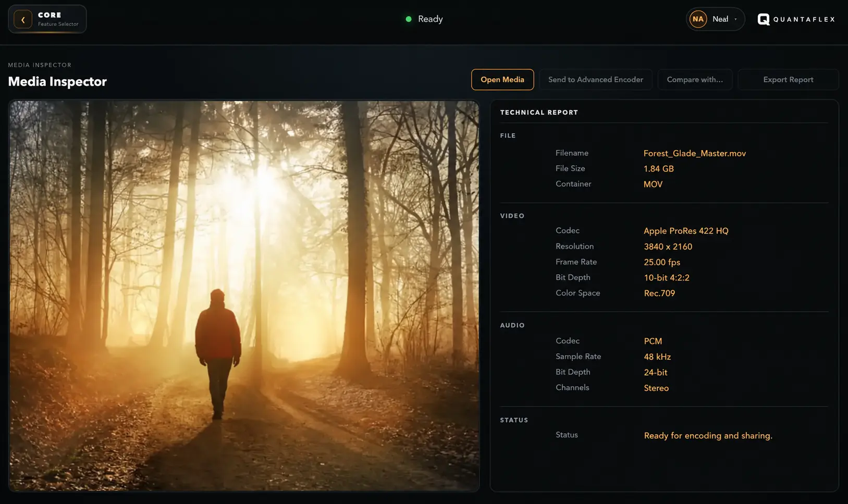Click the Export Report button
The image size is (848, 504).
[x=788, y=80]
